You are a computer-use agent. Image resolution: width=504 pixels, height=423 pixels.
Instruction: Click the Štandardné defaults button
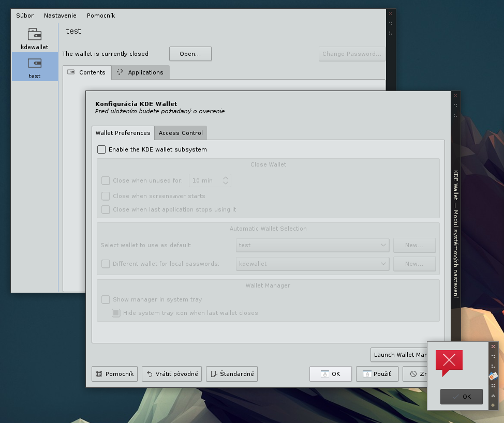coord(232,374)
